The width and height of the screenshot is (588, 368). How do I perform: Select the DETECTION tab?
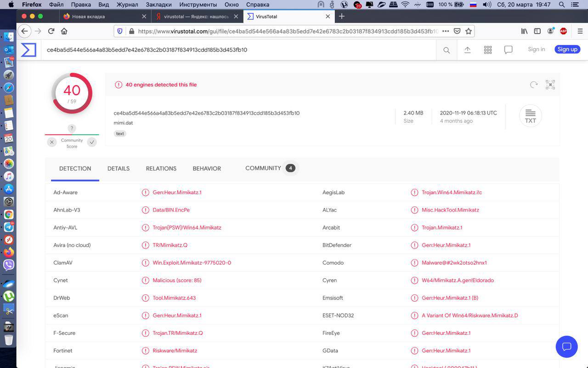(x=75, y=168)
